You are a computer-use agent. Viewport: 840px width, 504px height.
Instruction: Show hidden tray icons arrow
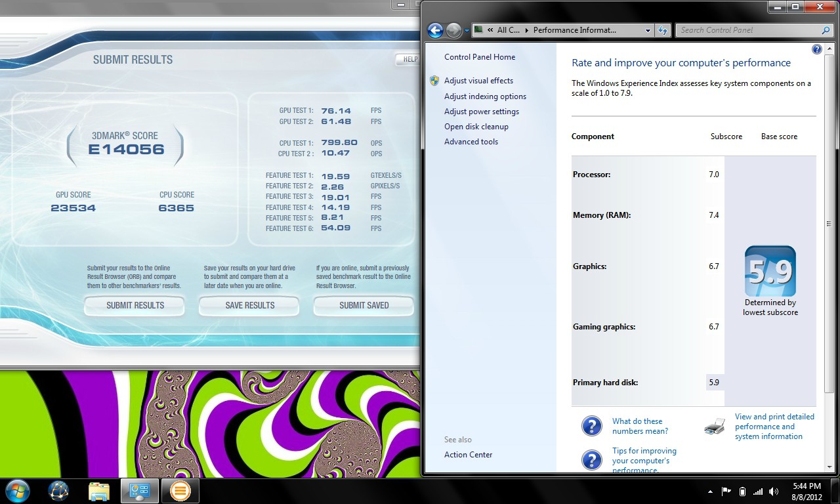pos(710,491)
